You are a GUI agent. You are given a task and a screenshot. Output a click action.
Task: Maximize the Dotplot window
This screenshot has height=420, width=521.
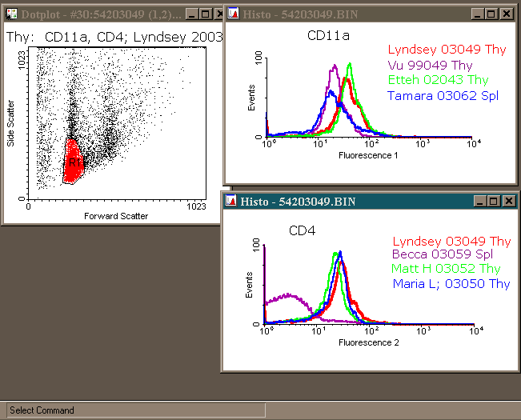point(205,14)
